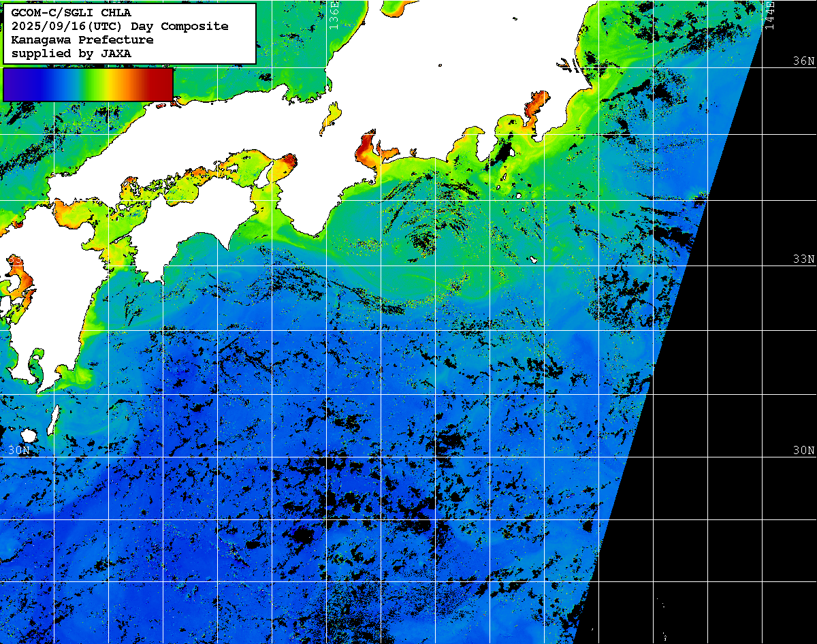Click the "2025/09/16(UTC) Day Composite" date line
The height and width of the screenshot is (644, 817).
point(120,27)
